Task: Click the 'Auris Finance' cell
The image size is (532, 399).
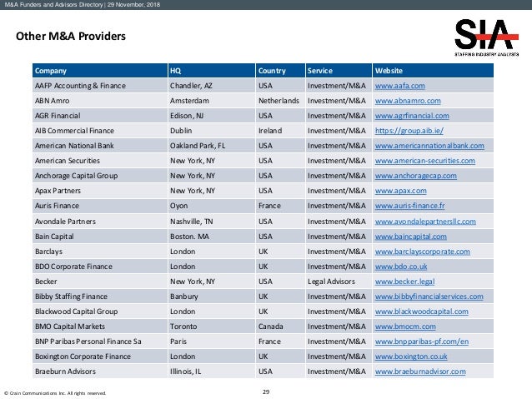Action: pyautogui.click(x=100, y=206)
